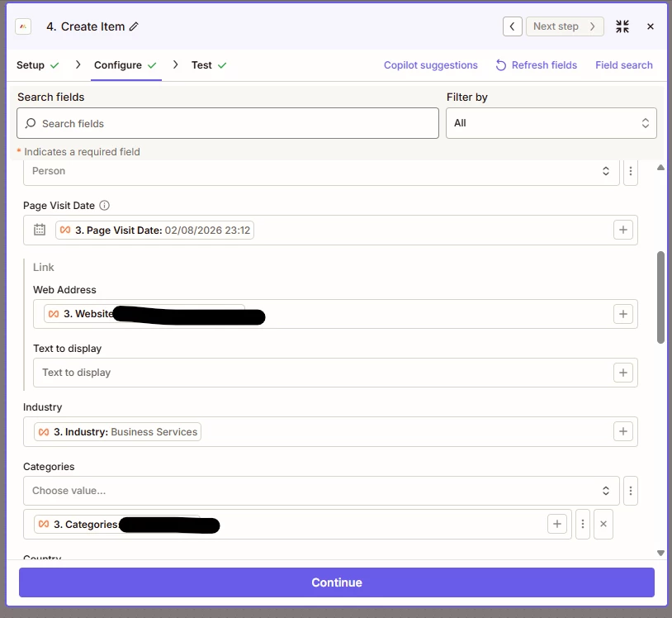Open the Filter by All dropdown
Screen dimensions: 672x618
coord(551,123)
